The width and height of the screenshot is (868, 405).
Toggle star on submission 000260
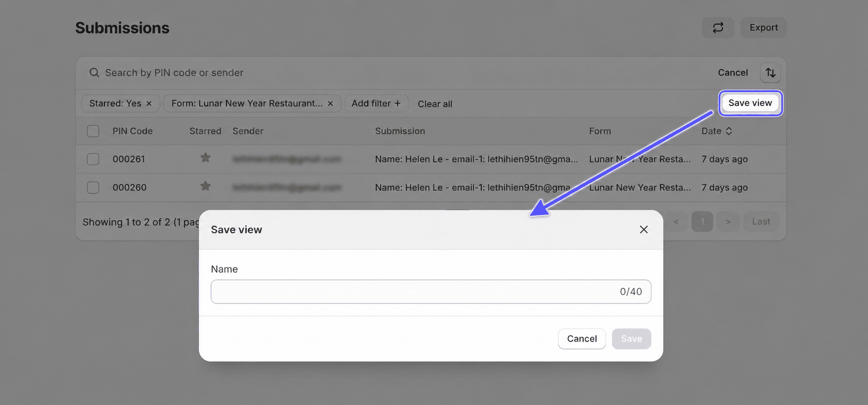point(205,186)
